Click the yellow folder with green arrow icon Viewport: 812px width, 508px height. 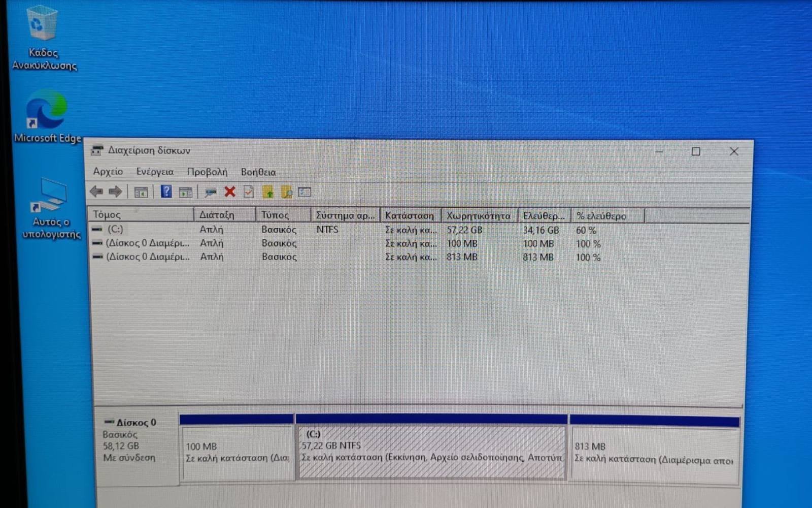coord(268,192)
